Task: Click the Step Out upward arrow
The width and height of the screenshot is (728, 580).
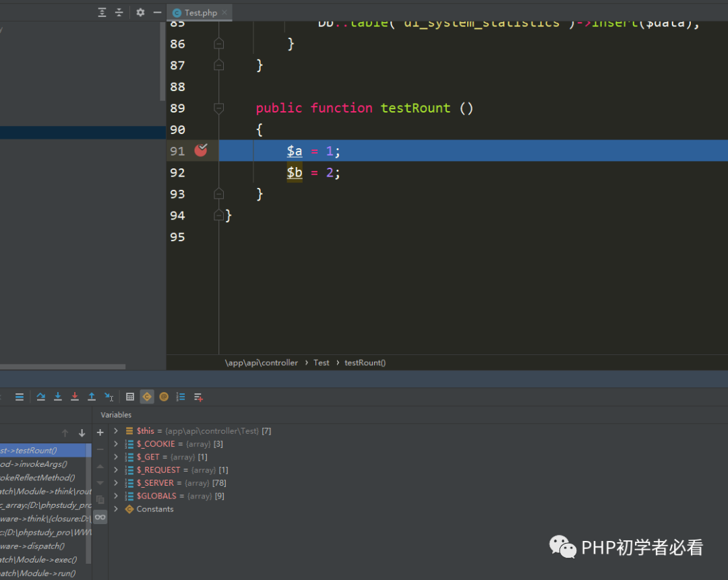Action: (92, 397)
